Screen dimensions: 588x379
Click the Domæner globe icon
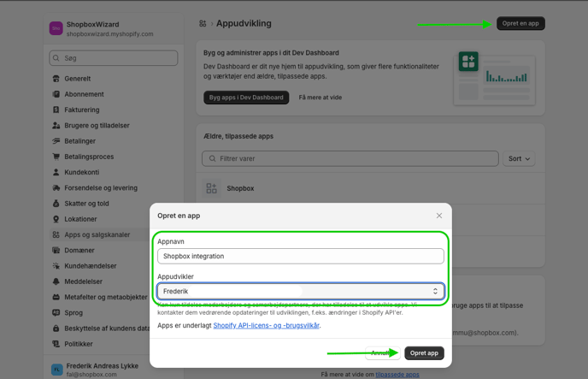point(56,251)
